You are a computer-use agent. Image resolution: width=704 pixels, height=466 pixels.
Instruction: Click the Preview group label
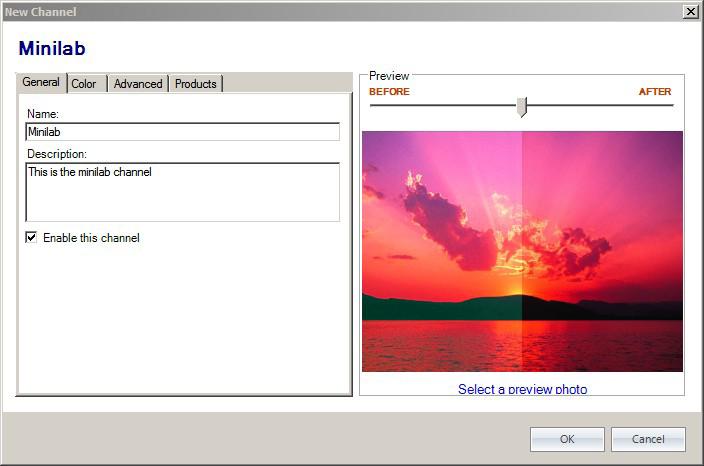click(389, 76)
